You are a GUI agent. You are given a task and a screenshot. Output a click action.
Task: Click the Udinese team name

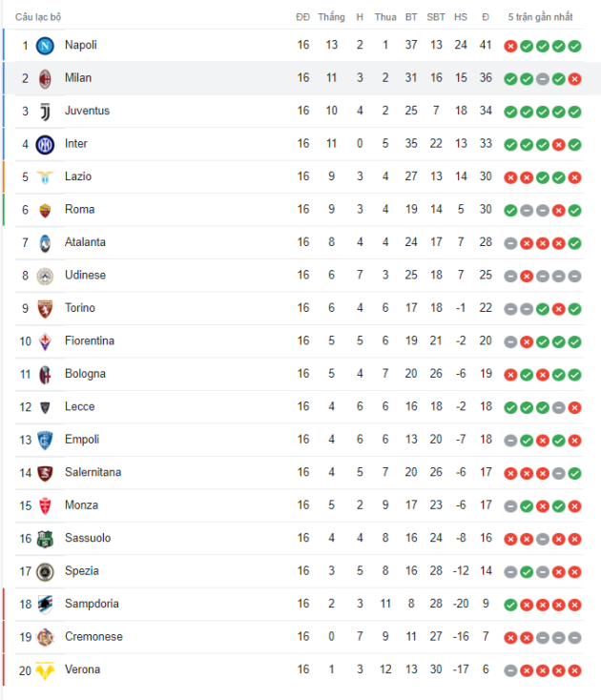click(85, 276)
